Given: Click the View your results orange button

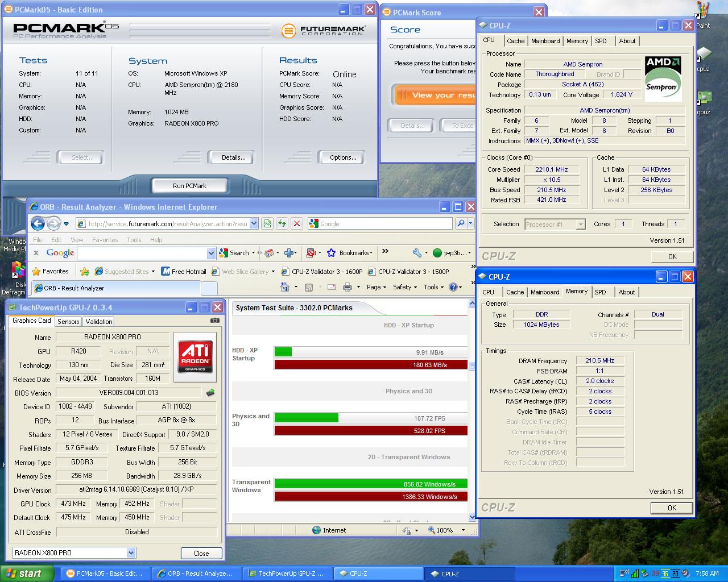Looking at the screenshot, I should tap(435, 95).
